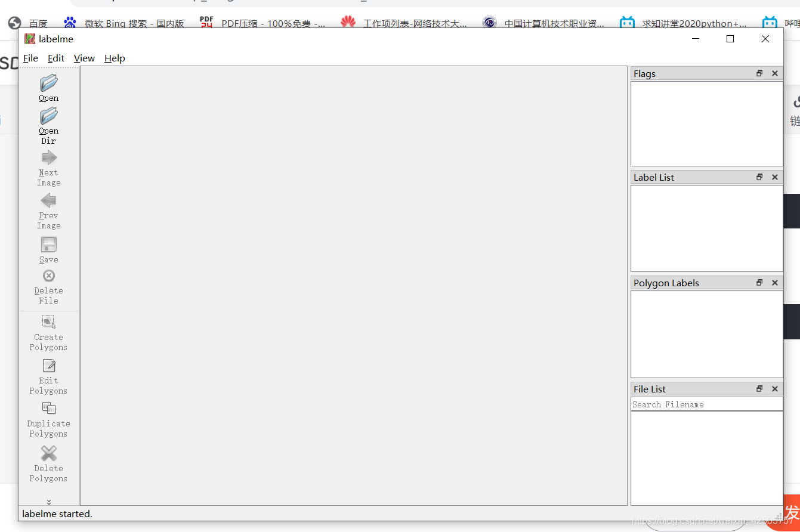Click the Delete File icon
Image resolution: width=800 pixels, height=532 pixels.
(49, 276)
